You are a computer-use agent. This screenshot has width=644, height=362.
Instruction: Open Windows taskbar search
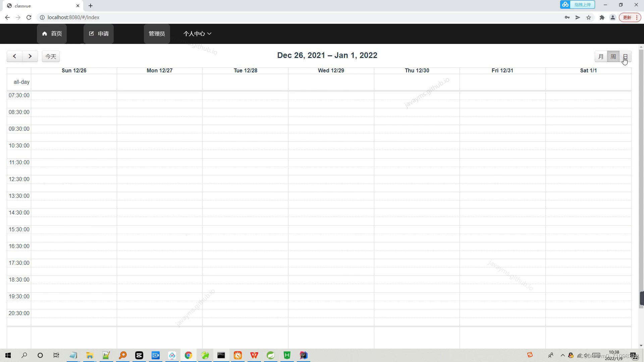tap(24, 355)
